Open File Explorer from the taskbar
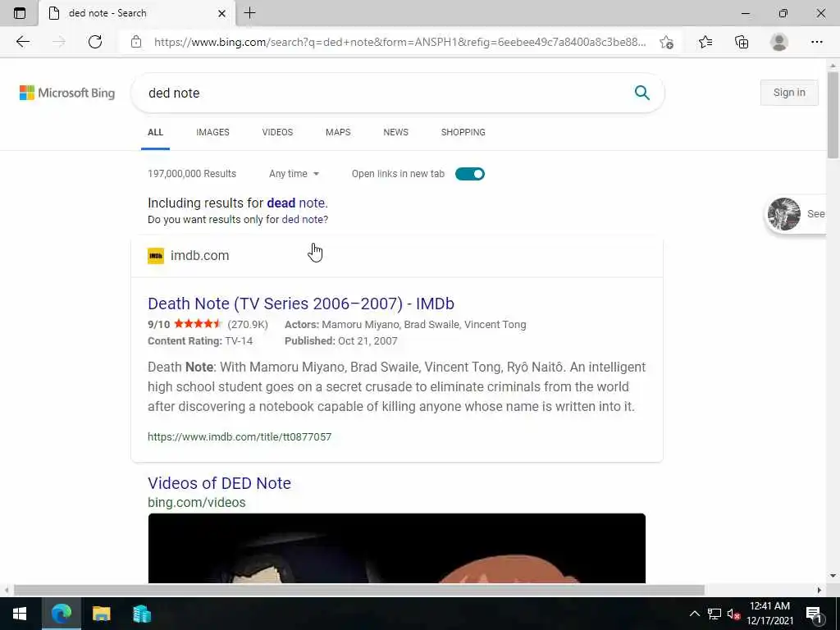Viewport: 840px width, 630px height. click(x=101, y=614)
